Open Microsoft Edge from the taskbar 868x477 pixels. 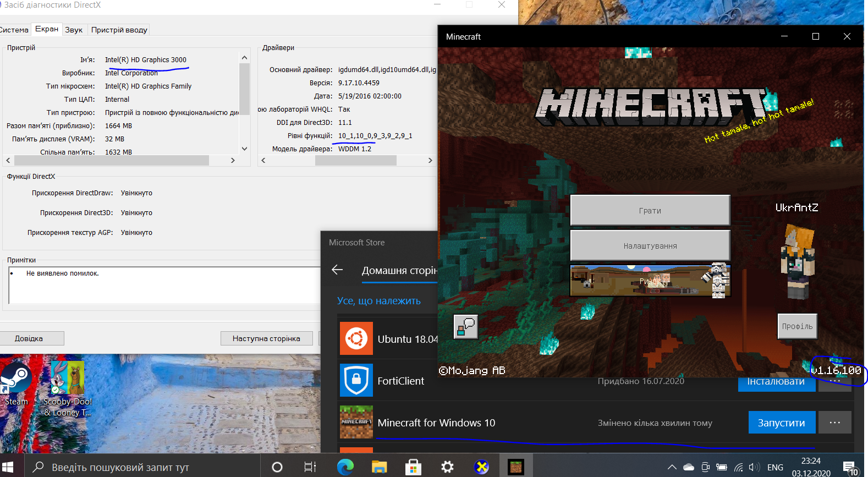point(345,467)
